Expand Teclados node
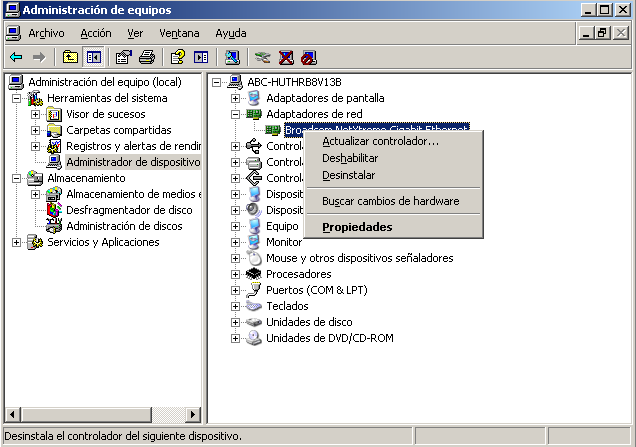The image size is (636, 447). (x=235, y=306)
